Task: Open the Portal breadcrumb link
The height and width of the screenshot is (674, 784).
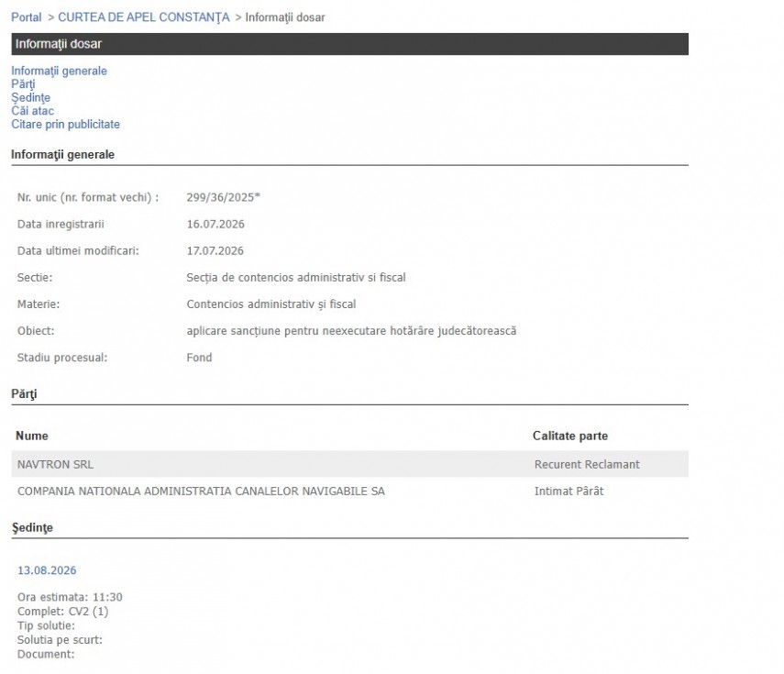Action: 26,17
